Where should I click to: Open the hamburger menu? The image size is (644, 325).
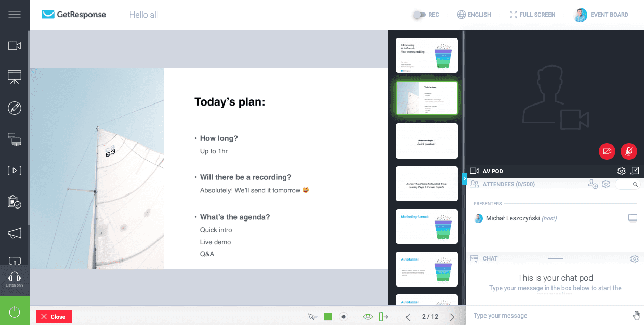15,15
